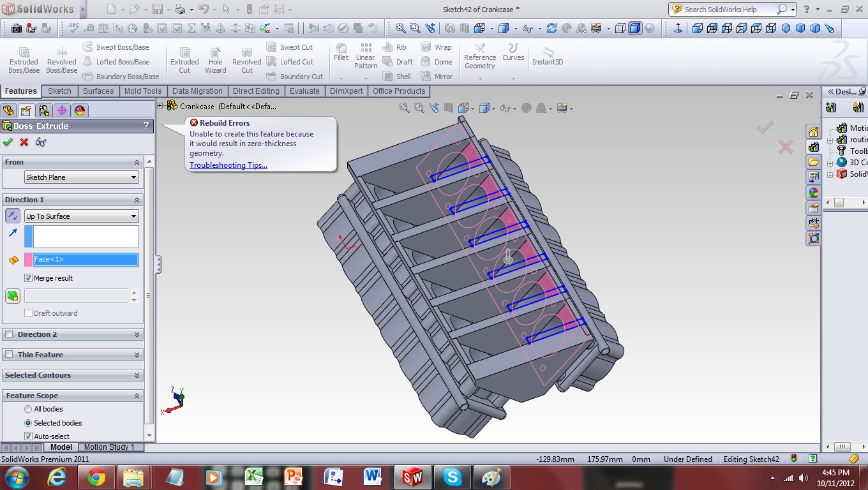Select the Shell feature tool
Image resolution: width=868 pixels, height=490 pixels.
point(397,77)
